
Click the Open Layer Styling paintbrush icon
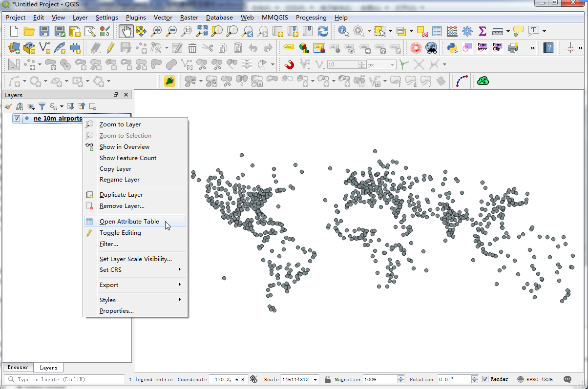pos(8,106)
